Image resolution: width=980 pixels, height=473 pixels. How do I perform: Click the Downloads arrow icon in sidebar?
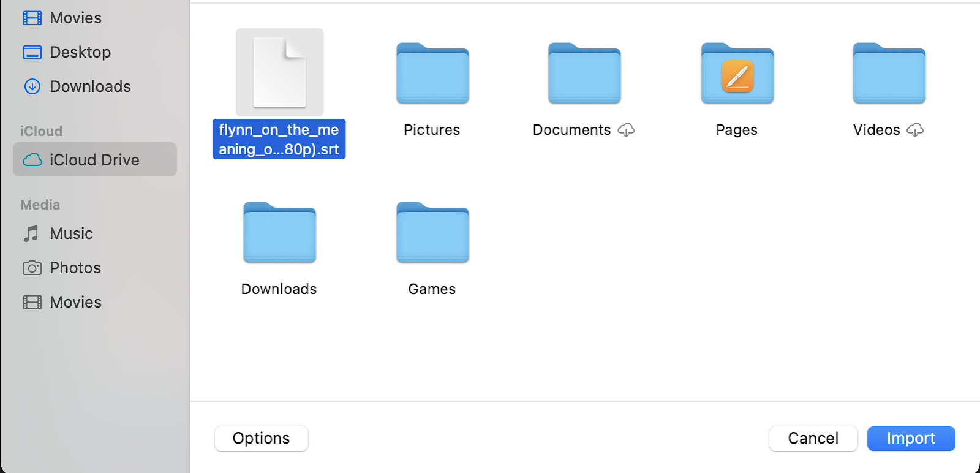point(32,86)
